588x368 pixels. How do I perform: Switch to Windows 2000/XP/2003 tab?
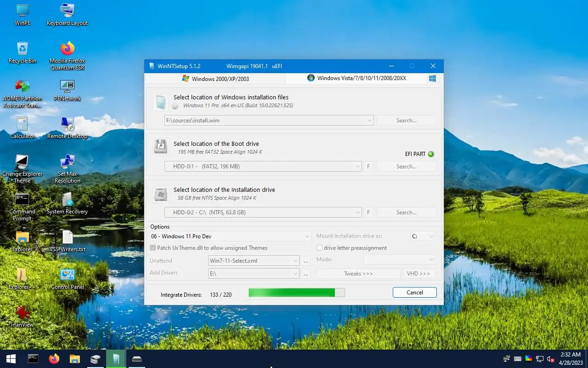point(215,79)
